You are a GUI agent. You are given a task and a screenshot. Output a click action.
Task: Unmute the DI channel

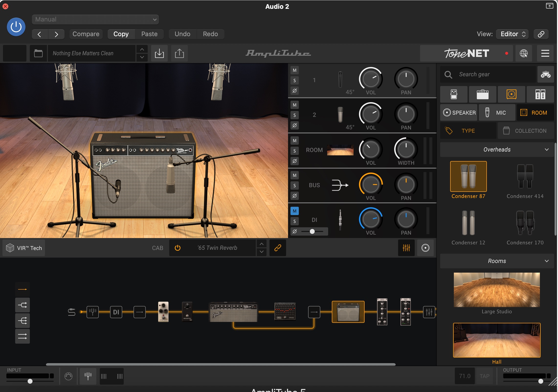tap(295, 211)
